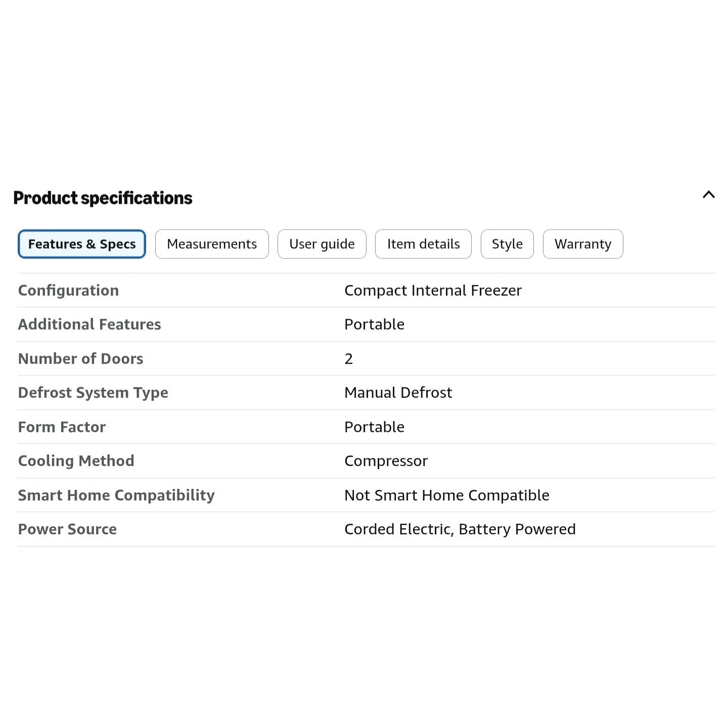Click the Manual Defrost value

point(398,392)
